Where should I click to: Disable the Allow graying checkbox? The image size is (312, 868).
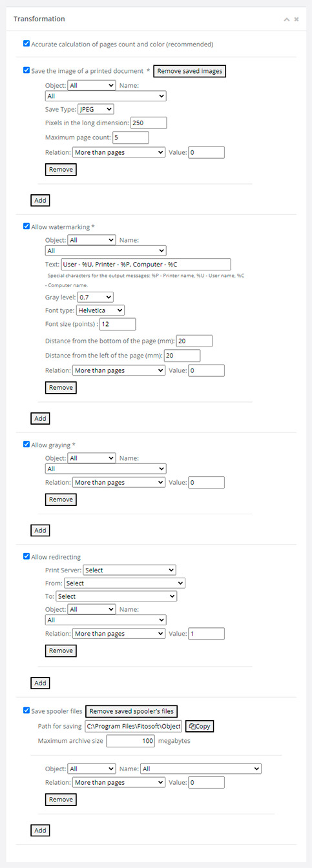(26, 445)
